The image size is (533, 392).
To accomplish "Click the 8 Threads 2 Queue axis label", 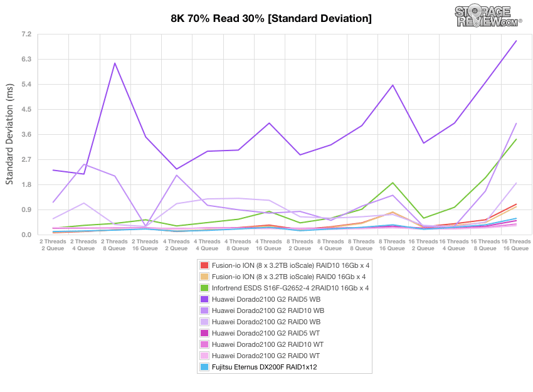I will [300, 245].
